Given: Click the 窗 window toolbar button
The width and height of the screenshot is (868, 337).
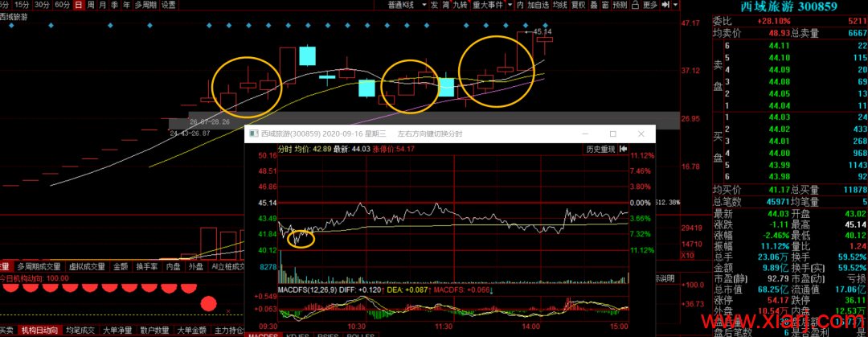Looking at the screenshot, I should coord(606,5).
